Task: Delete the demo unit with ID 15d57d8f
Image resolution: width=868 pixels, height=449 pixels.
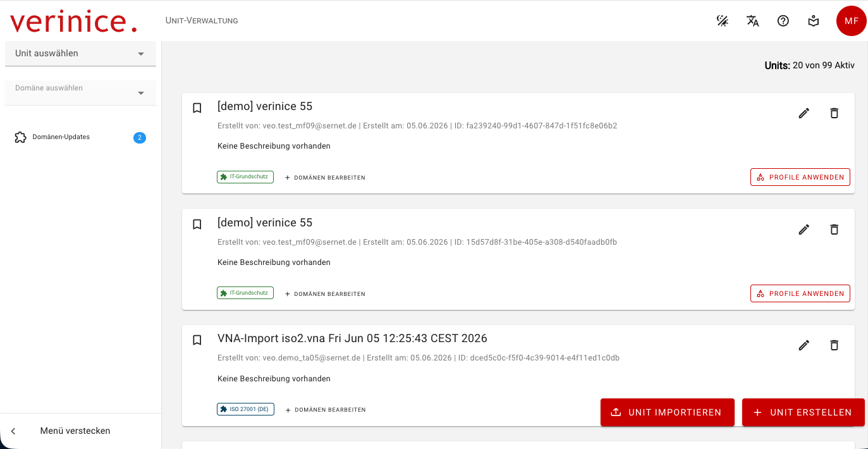Action: (834, 230)
